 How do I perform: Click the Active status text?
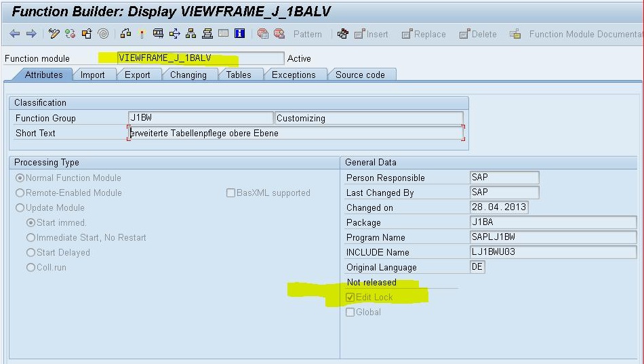[299, 58]
